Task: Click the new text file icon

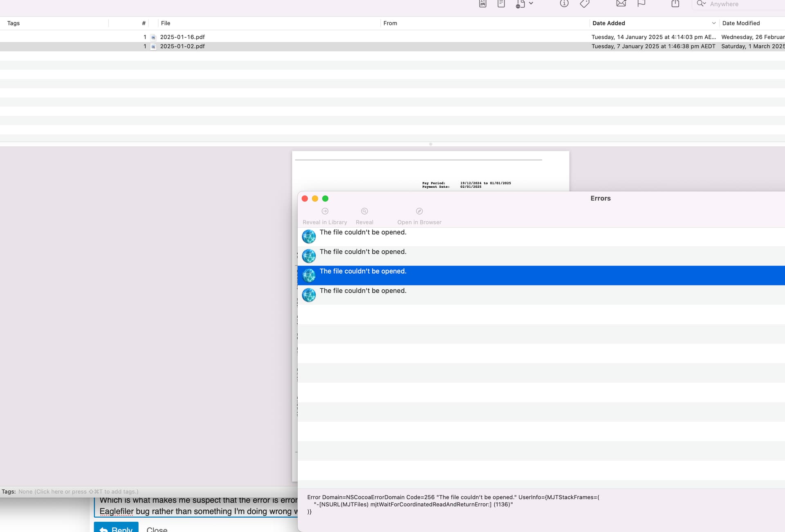Action: pos(501,4)
